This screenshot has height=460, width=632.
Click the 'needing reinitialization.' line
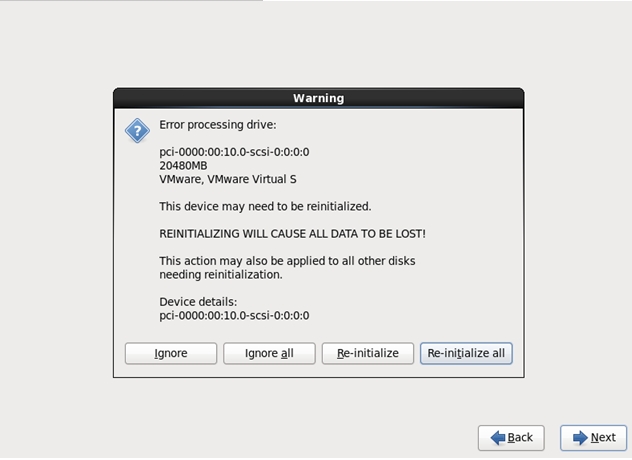(221, 275)
